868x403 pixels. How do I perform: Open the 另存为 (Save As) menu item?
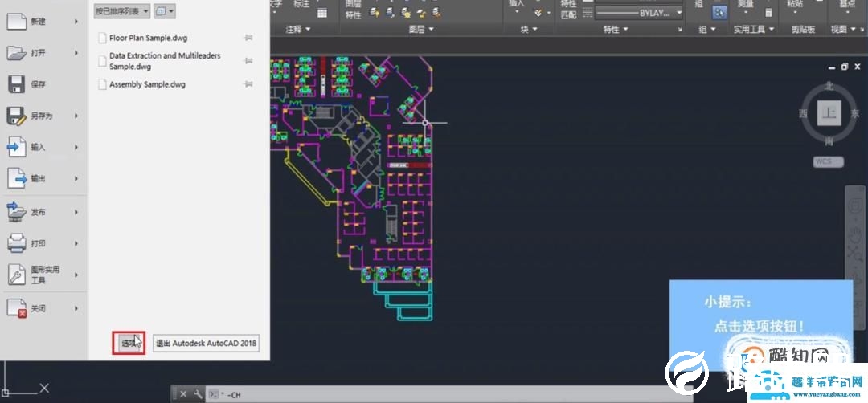click(42, 116)
